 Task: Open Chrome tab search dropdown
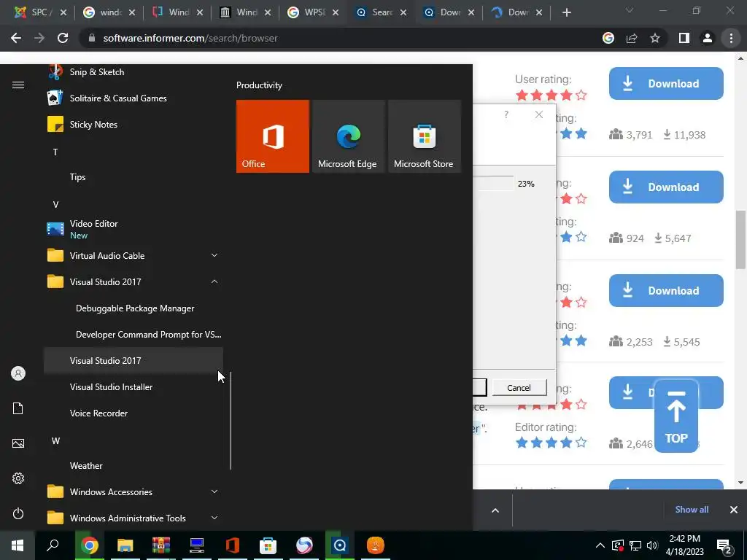pyautogui.click(x=630, y=10)
